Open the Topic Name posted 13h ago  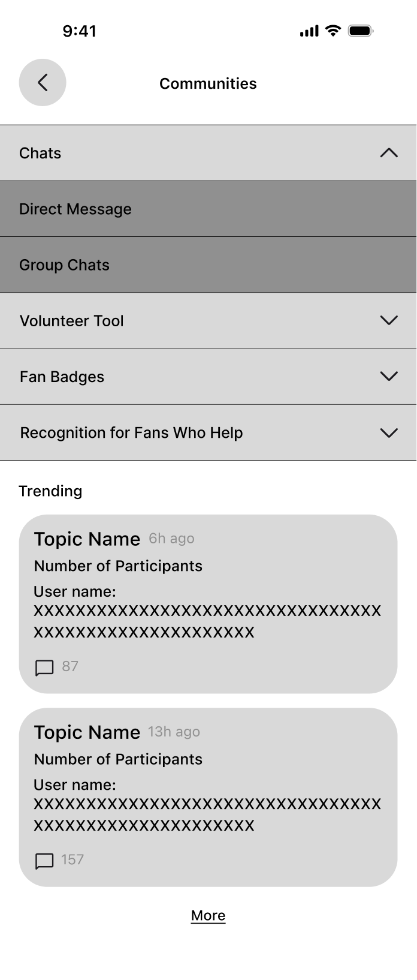[87, 732]
